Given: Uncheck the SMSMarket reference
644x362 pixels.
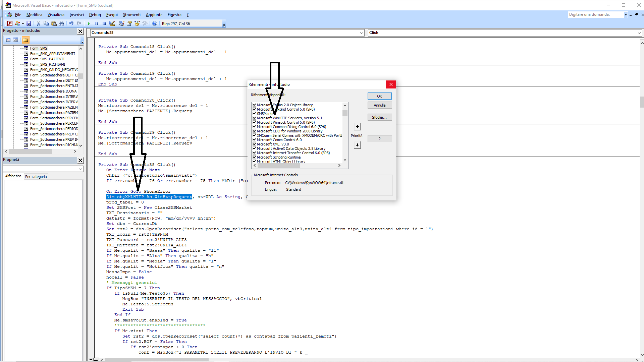Looking at the screenshot, I should coord(255,114).
